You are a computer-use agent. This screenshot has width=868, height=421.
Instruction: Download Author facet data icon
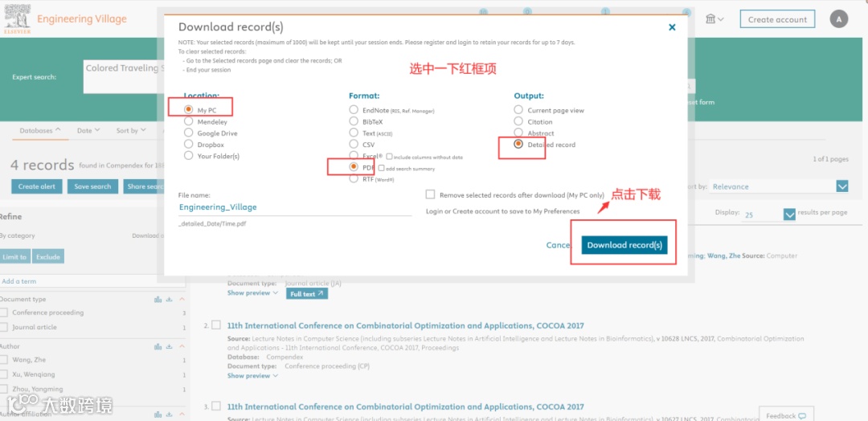coord(170,346)
